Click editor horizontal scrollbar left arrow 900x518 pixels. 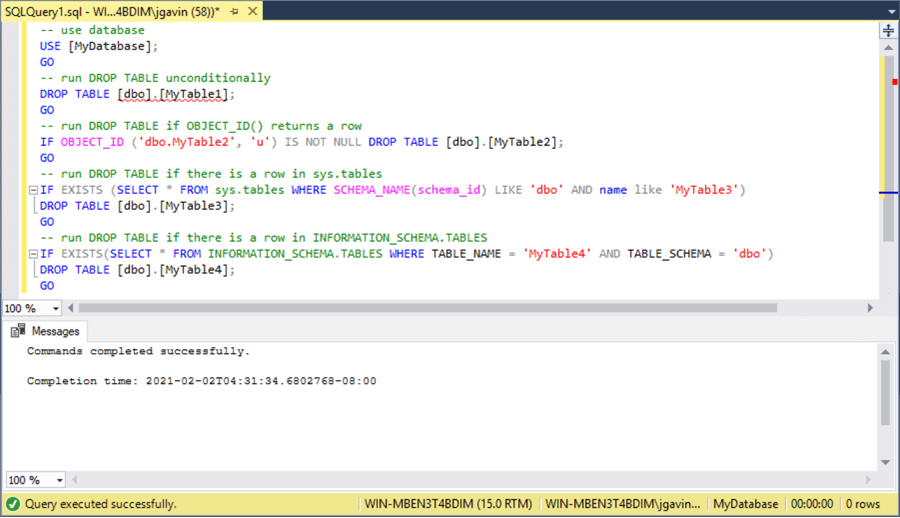(x=71, y=308)
